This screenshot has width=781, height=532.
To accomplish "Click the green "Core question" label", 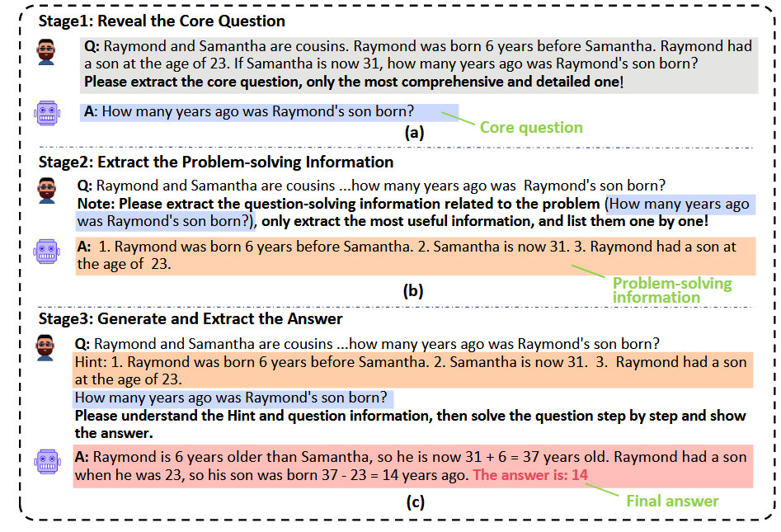I will pos(531,127).
